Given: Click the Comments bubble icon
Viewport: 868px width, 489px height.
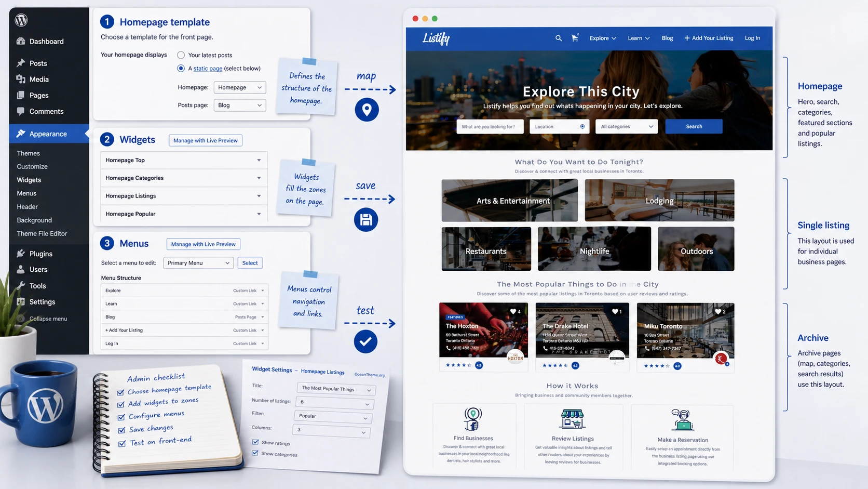Looking at the screenshot, I should (21, 111).
